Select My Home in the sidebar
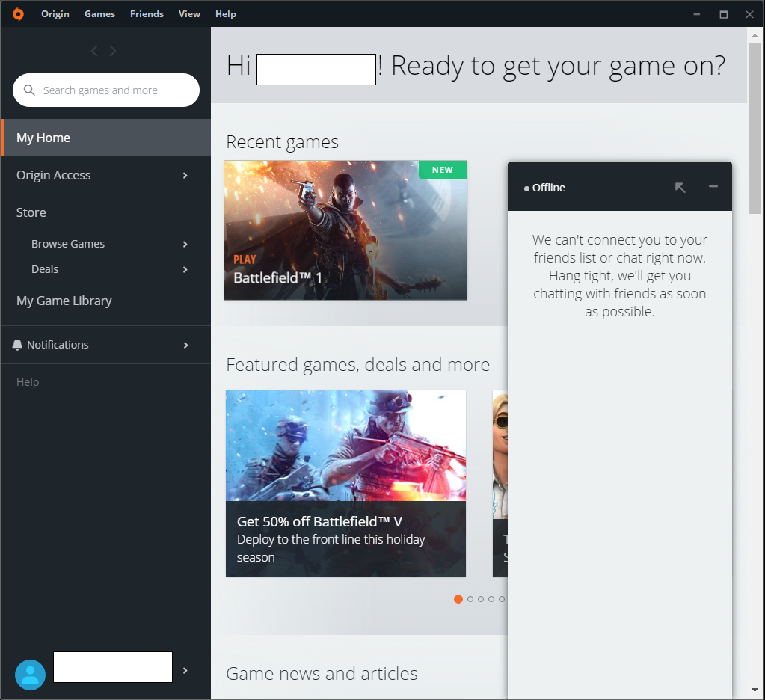This screenshot has height=700, width=765. [106, 138]
